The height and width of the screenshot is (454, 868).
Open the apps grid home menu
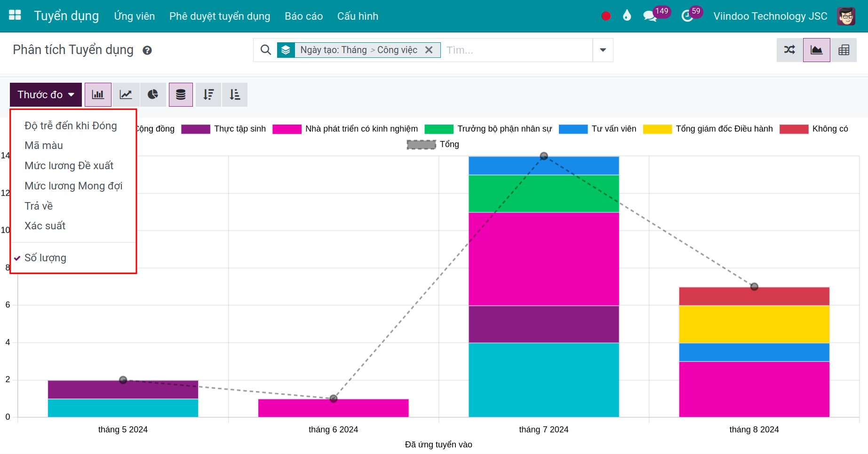[x=15, y=16]
